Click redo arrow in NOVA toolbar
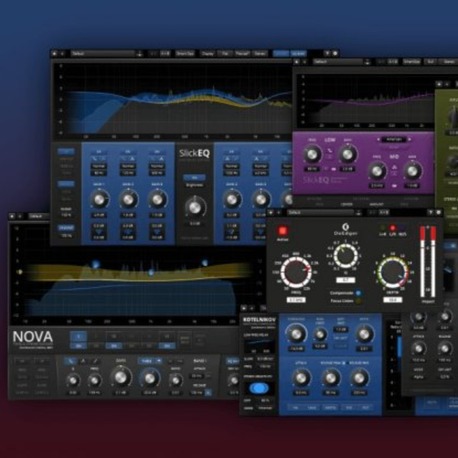458x458 pixels. (20, 216)
